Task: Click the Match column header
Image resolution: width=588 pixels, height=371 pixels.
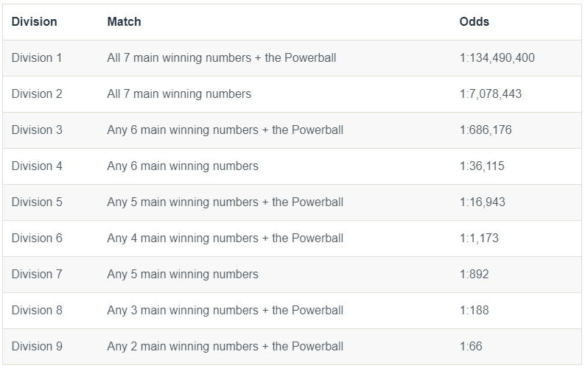Action: pos(124,22)
